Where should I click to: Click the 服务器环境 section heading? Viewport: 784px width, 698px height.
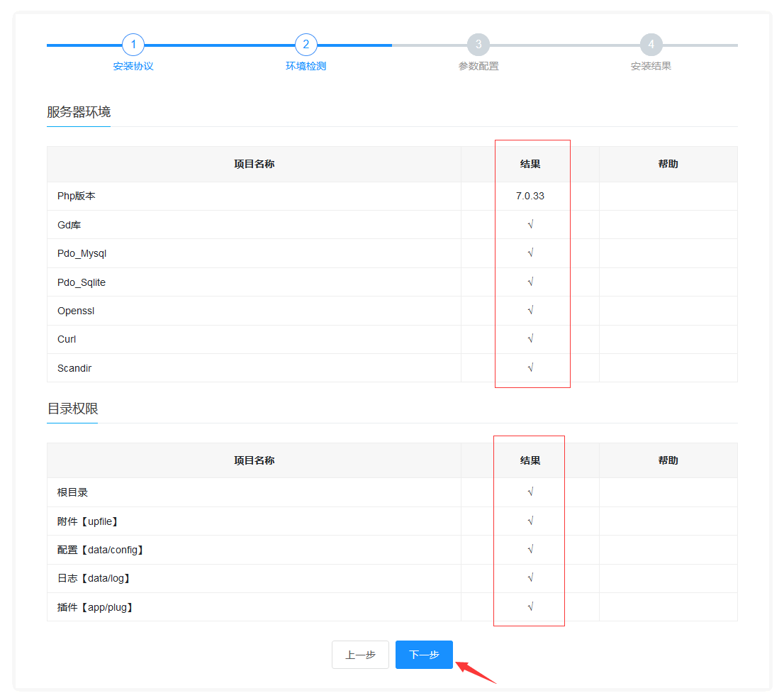(79, 112)
